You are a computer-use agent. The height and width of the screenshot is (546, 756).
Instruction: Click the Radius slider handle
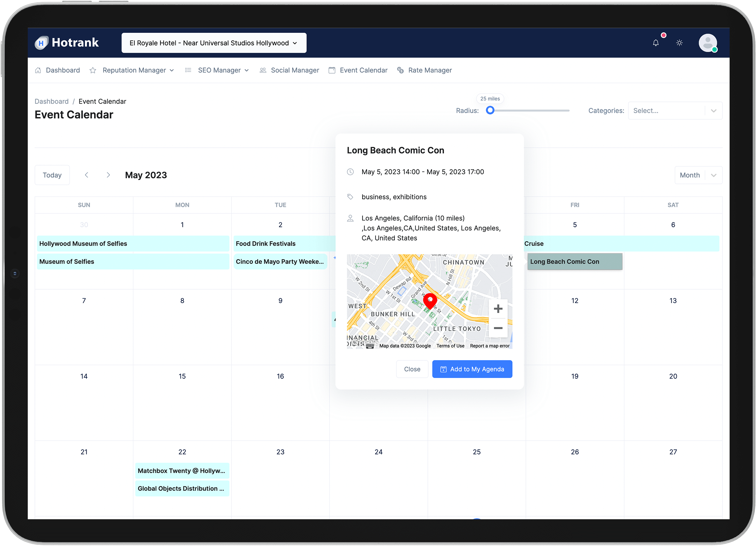pos(490,110)
